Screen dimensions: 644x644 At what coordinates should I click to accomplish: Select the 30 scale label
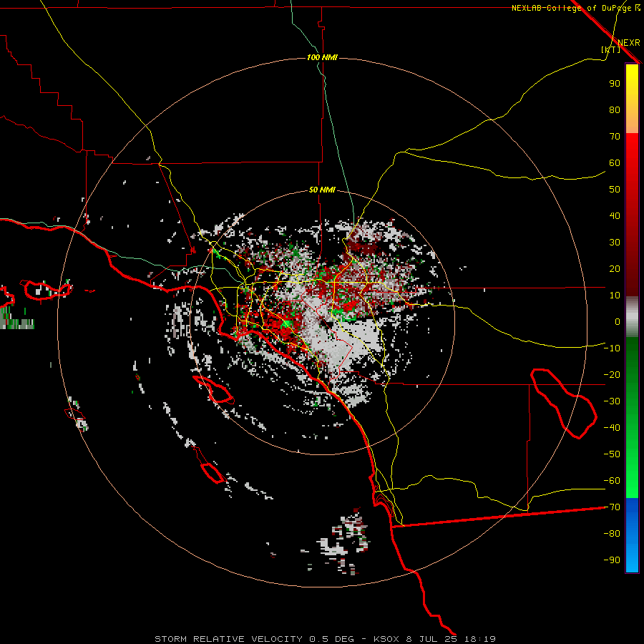pos(615,243)
